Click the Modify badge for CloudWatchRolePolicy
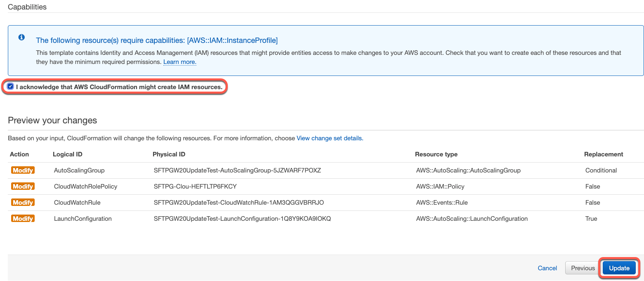The image size is (644, 281). pos(23,187)
